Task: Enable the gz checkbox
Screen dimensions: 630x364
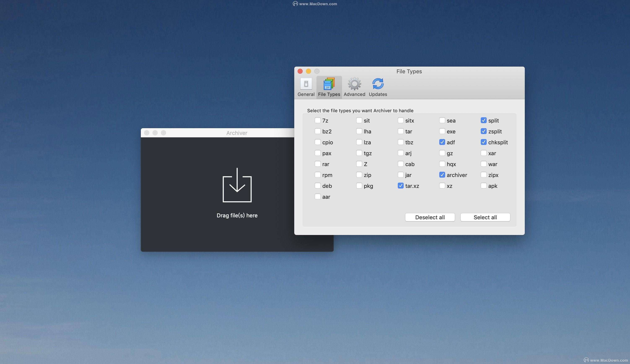Action: [x=442, y=153]
